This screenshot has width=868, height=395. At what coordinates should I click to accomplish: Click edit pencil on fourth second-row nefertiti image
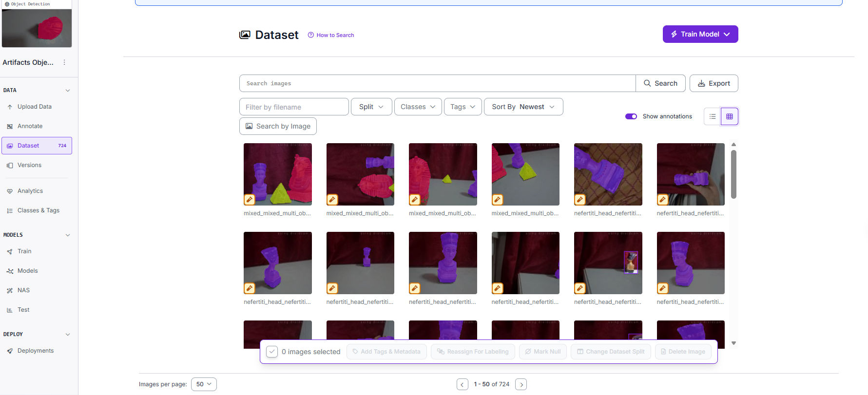[x=498, y=288]
